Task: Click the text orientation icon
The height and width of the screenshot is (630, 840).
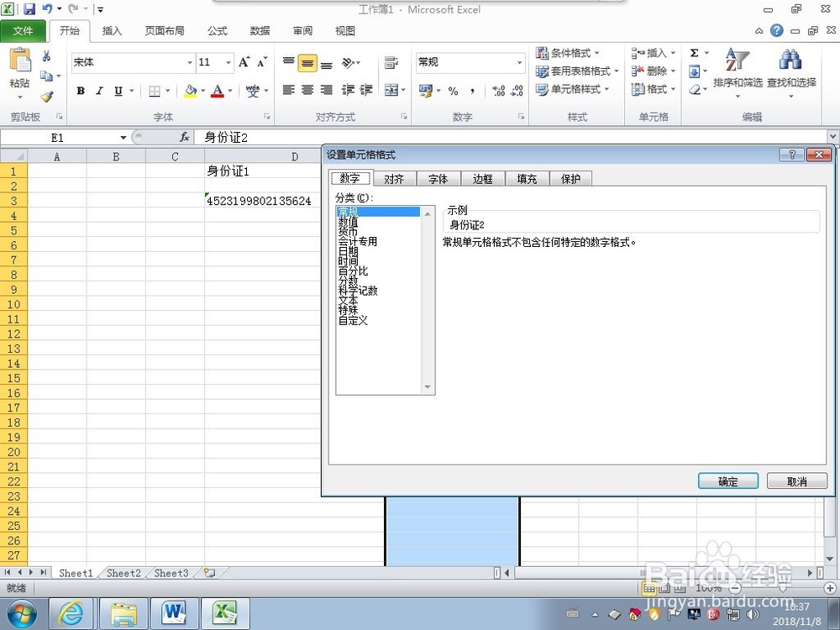Action: (349, 63)
